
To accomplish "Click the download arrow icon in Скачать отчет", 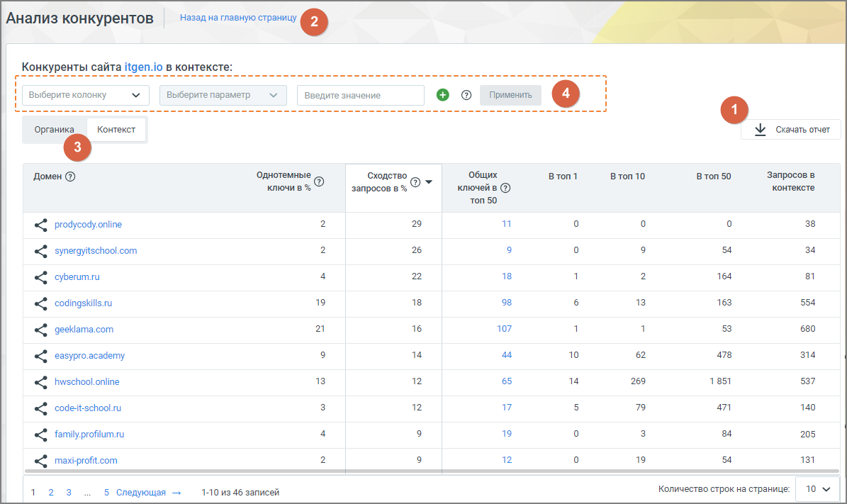I will pyautogui.click(x=760, y=130).
